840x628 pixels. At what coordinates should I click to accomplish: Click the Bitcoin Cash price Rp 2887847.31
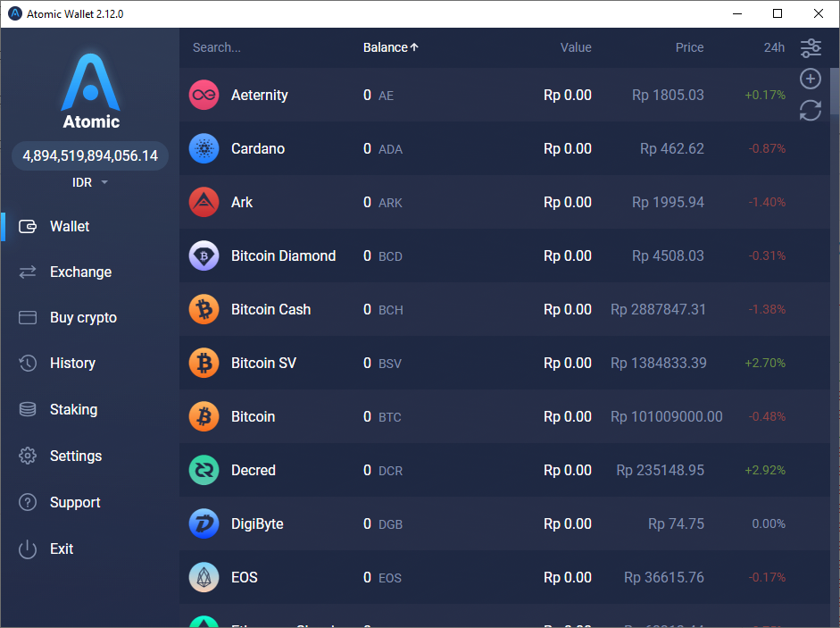(659, 309)
